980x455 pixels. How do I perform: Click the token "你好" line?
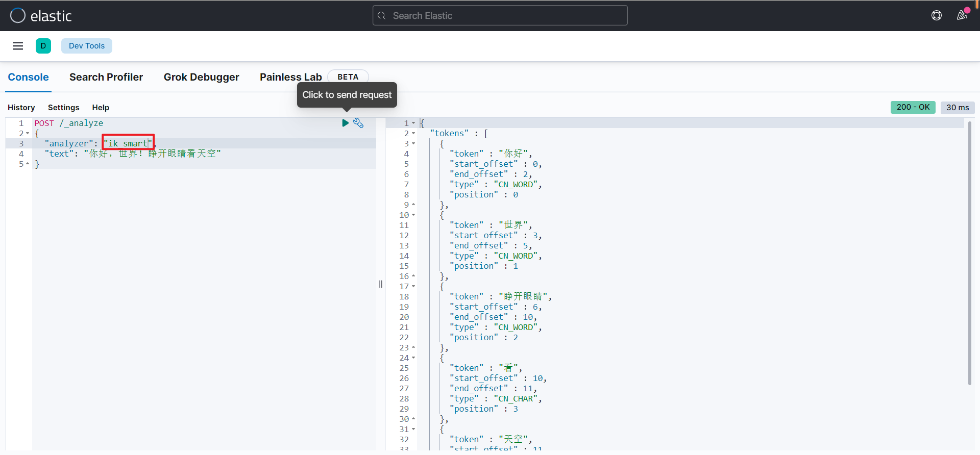tap(491, 154)
